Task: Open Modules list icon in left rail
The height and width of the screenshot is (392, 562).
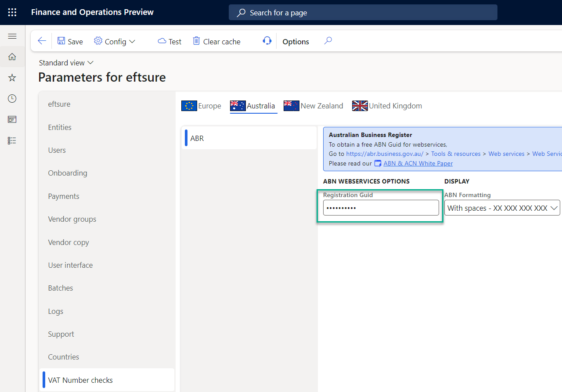Action: point(12,140)
